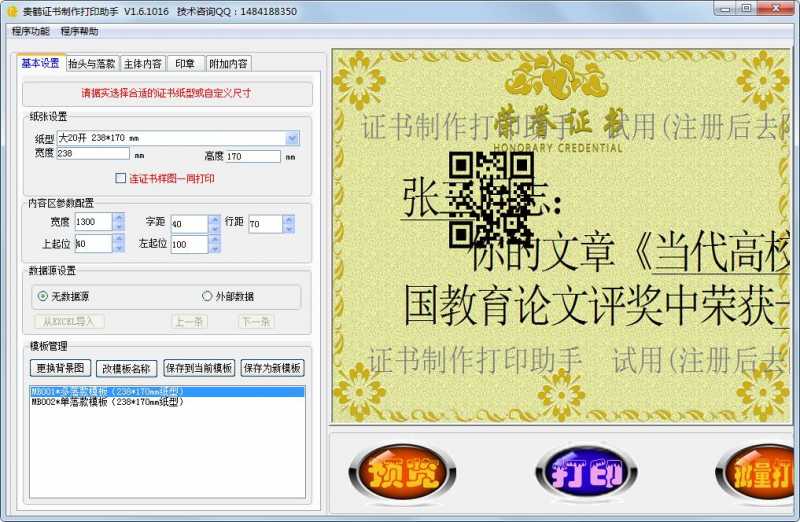Increase the content area 宽度 value
The image size is (800, 522).
[x=119, y=217]
